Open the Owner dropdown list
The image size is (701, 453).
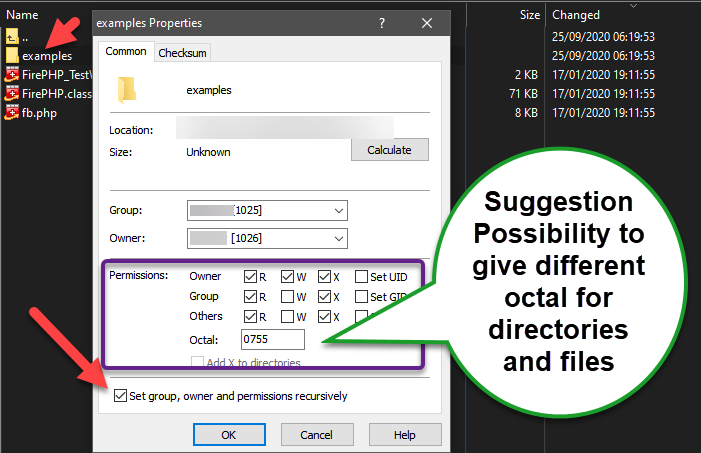[338, 239]
